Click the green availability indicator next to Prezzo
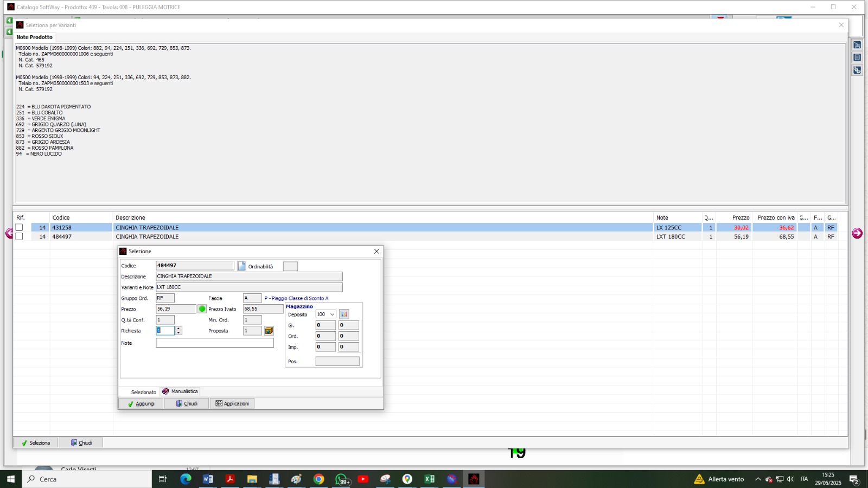 202,309
